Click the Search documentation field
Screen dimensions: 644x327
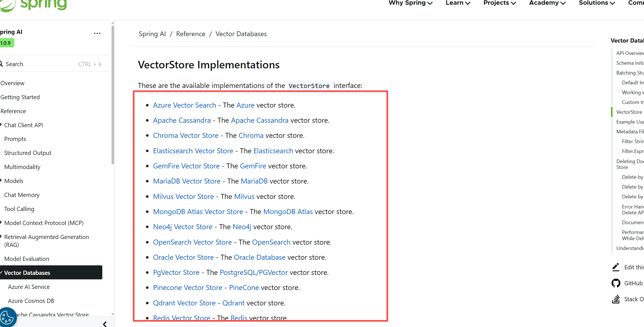pos(53,64)
